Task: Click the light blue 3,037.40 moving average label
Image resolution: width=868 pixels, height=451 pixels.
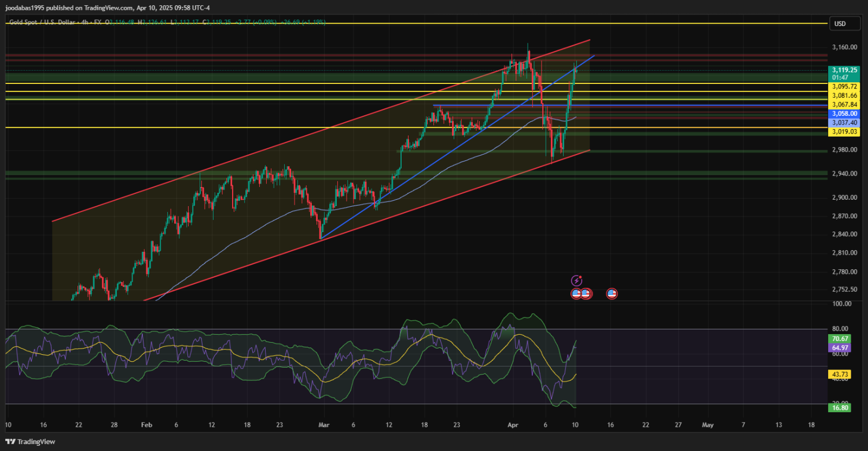Action: click(844, 123)
